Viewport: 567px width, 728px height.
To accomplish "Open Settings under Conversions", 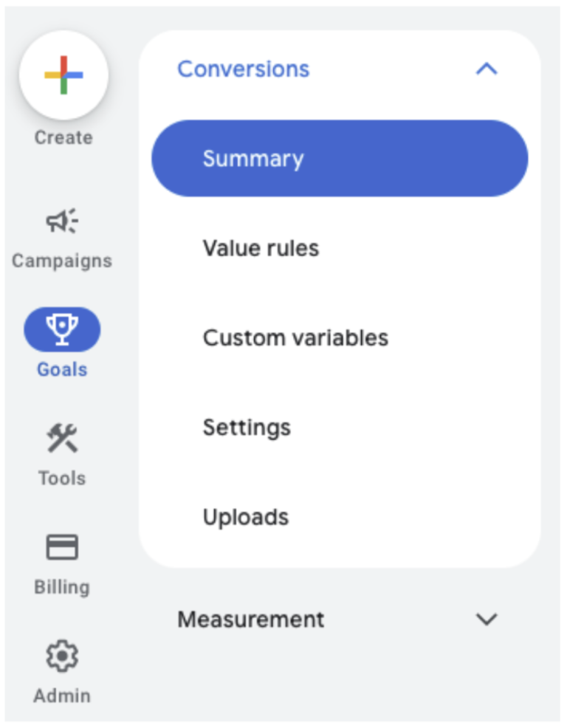I will click(247, 427).
